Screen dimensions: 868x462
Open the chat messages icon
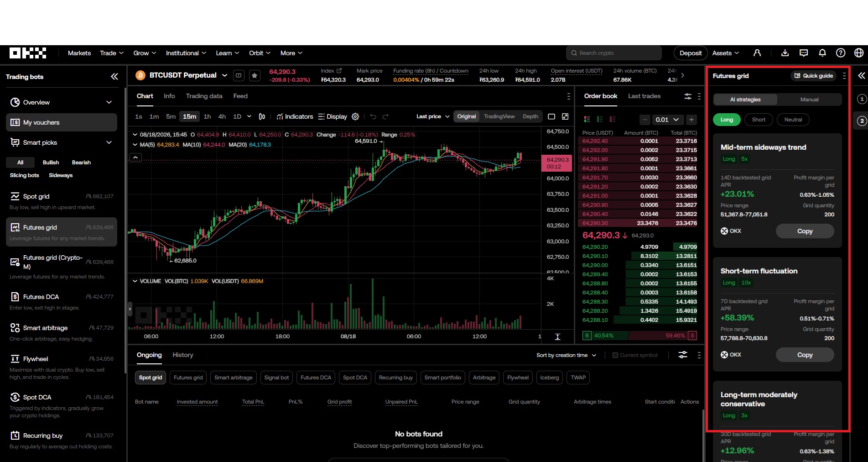tap(804, 53)
